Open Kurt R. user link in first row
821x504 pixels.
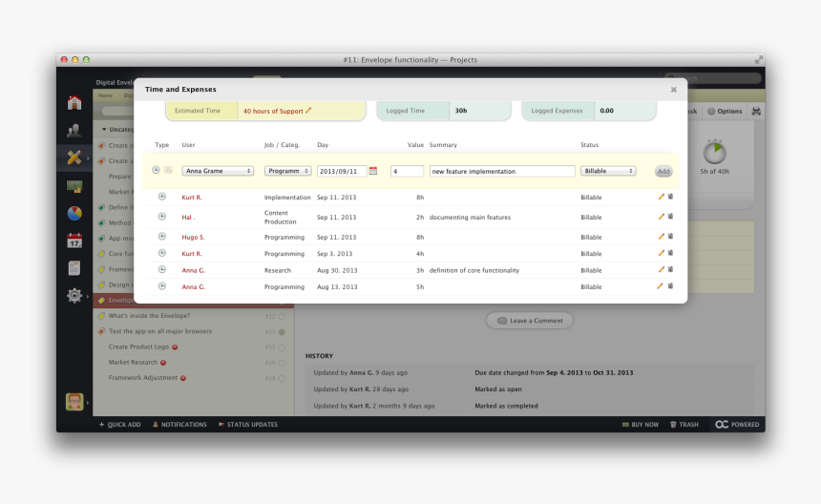click(192, 198)
